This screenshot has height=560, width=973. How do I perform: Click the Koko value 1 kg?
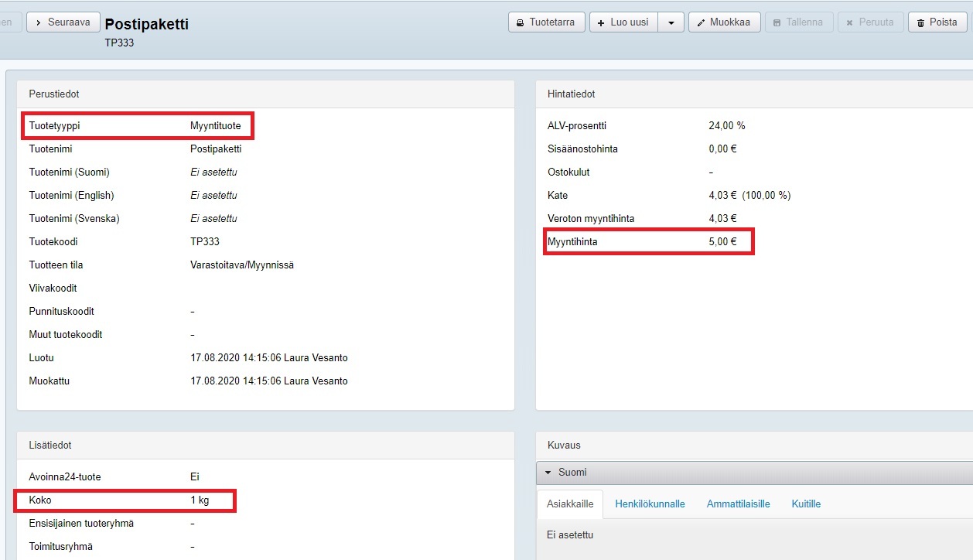[200, 500]
